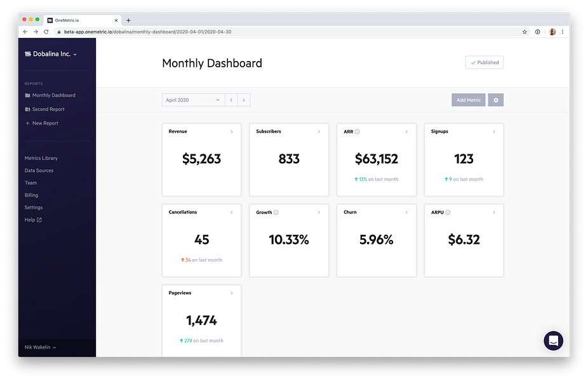Go to previous month arrow
The image size is (588, 381).
click(x=231, y=100)
